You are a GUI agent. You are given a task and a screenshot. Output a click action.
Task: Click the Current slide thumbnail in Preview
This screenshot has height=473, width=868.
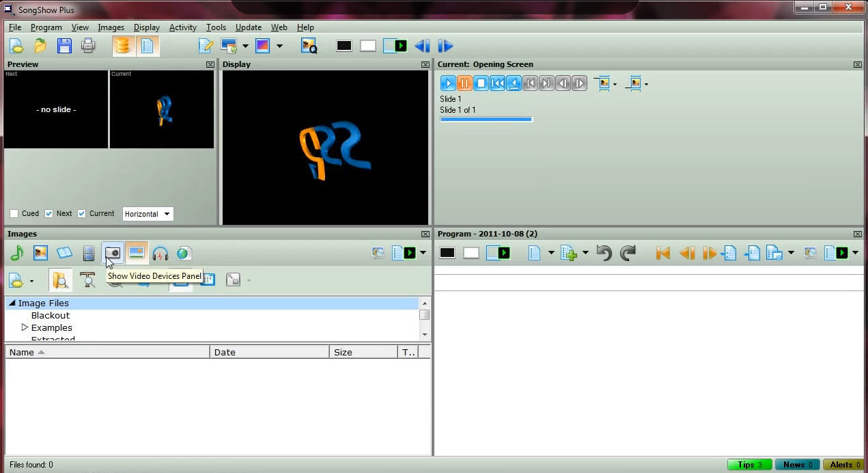coord(162,109)
